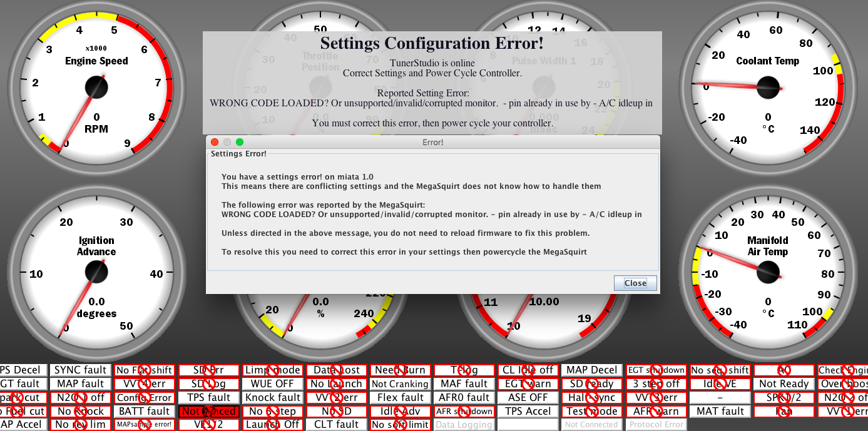Viewport: 868px width, 431px height.
Task: Click the green zoom dot of Error! window
Action: tap(240, 142)
